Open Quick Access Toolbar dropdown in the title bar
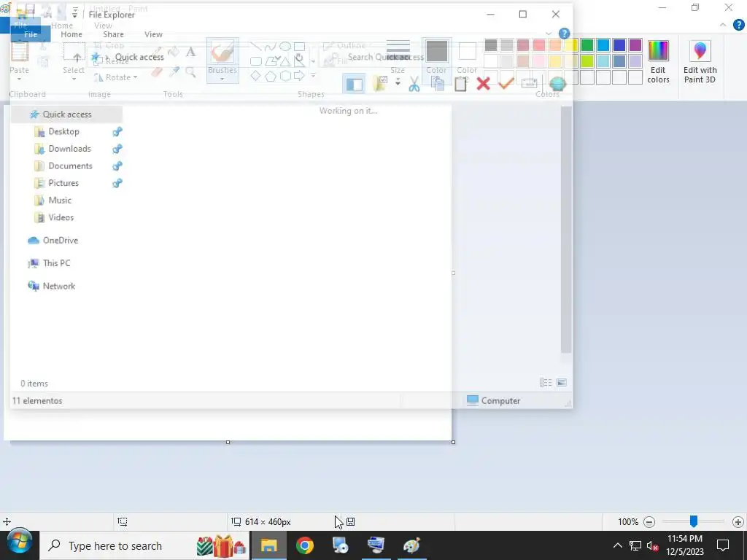This screenshot has height=560, width=747. coord(75,13)
